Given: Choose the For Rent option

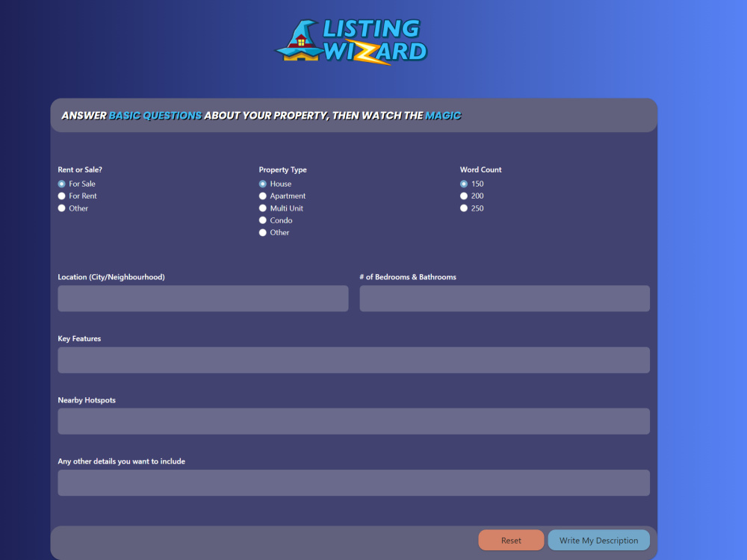Looking at the screenshot, I should [61, 196].
